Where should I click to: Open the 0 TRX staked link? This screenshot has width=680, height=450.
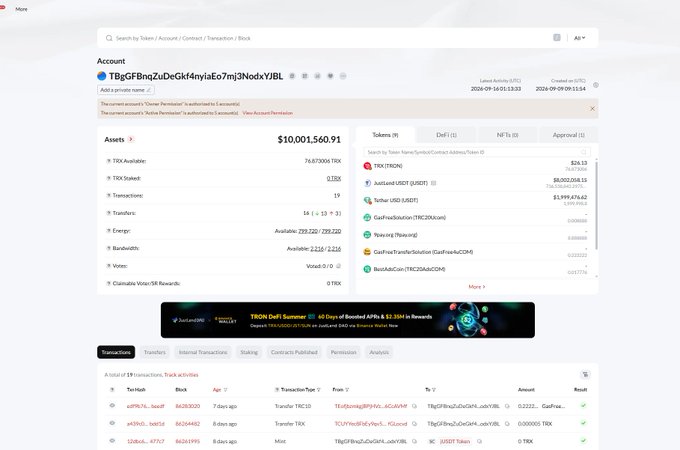334,178
